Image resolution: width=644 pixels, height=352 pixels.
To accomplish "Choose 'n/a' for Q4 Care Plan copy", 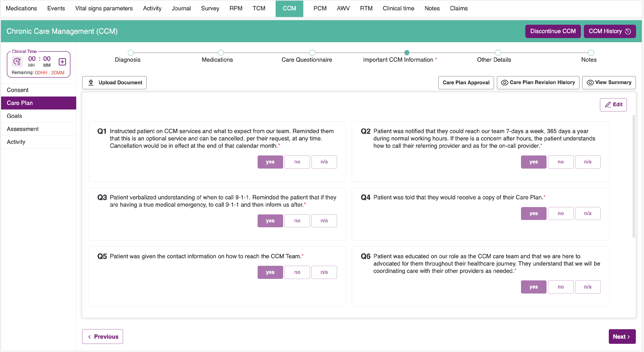I will tap(588, 213).
